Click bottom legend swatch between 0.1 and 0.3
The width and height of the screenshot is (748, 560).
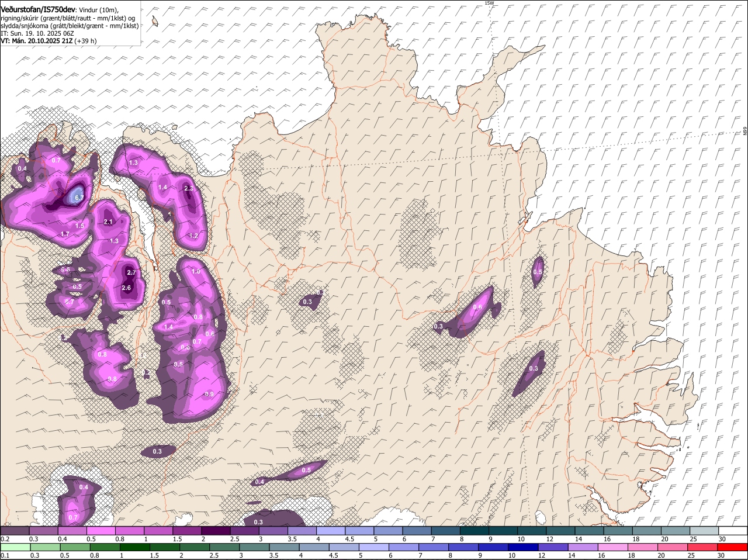[15, 547]
